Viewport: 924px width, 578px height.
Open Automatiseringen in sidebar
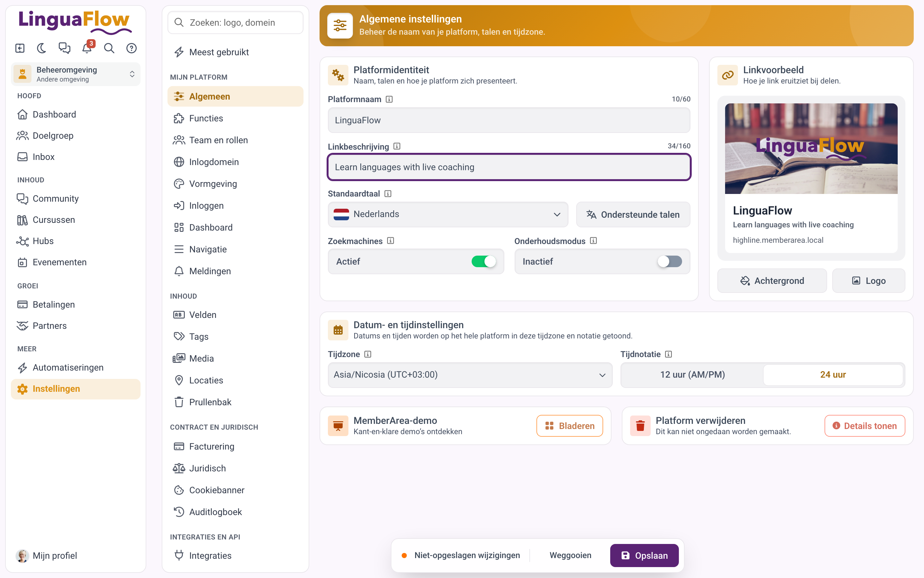click(x=76, y=367)
